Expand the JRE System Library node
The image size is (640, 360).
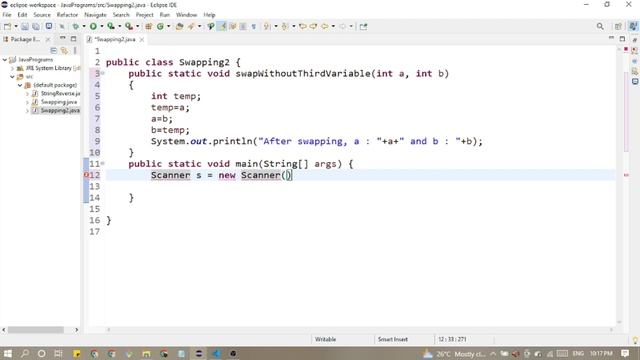tap(12, 68)
